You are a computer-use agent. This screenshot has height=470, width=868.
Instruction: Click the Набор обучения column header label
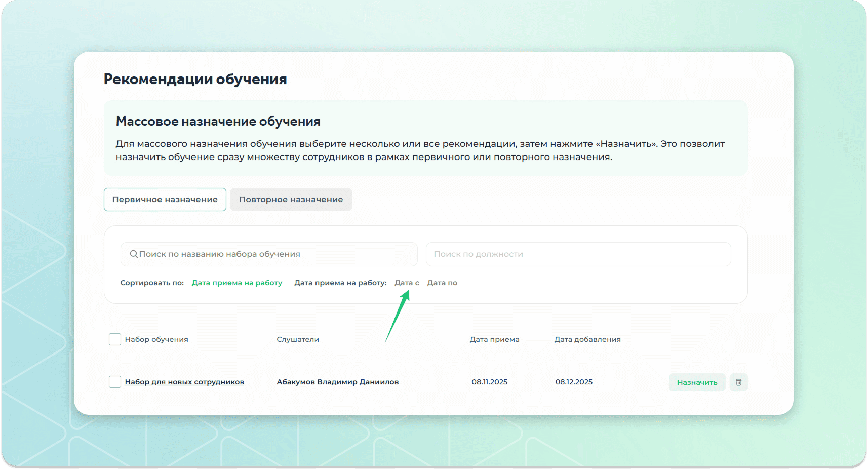click(x=156, y=339)
